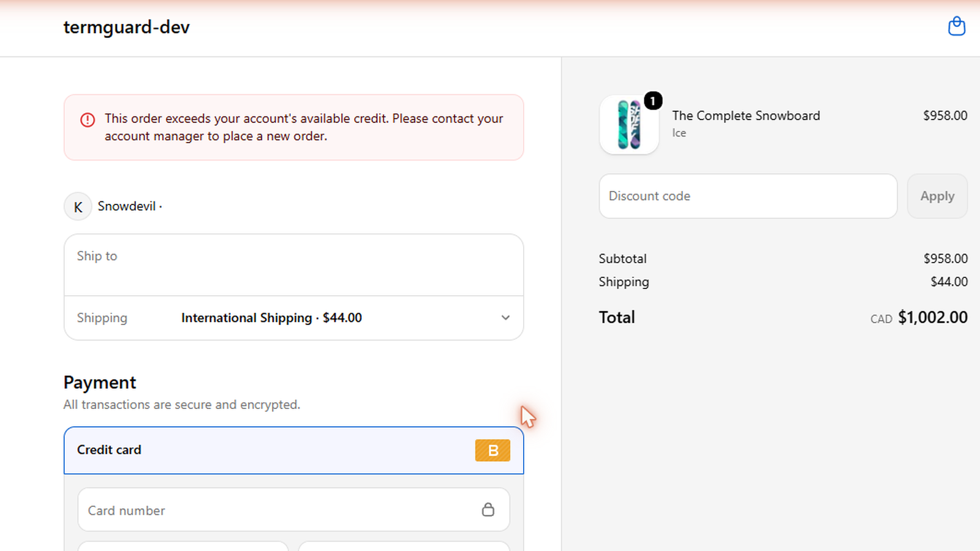
Task: Click the lock icon in Card number
Action: click(x=488, y=509)
